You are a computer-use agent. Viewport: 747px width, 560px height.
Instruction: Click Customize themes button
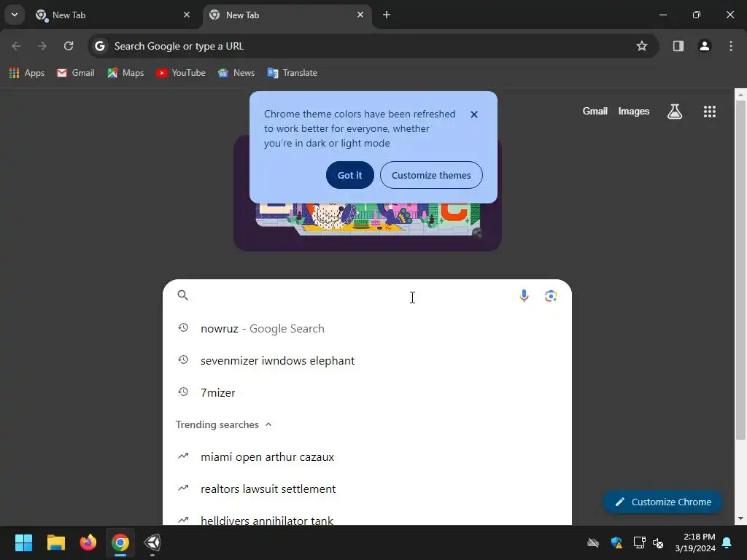(431, 175)
